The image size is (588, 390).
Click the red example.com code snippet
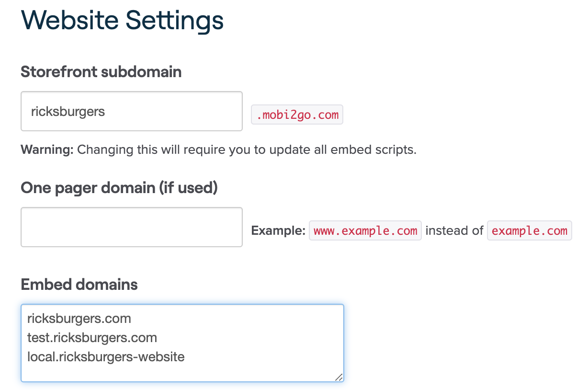coord(529,231)
